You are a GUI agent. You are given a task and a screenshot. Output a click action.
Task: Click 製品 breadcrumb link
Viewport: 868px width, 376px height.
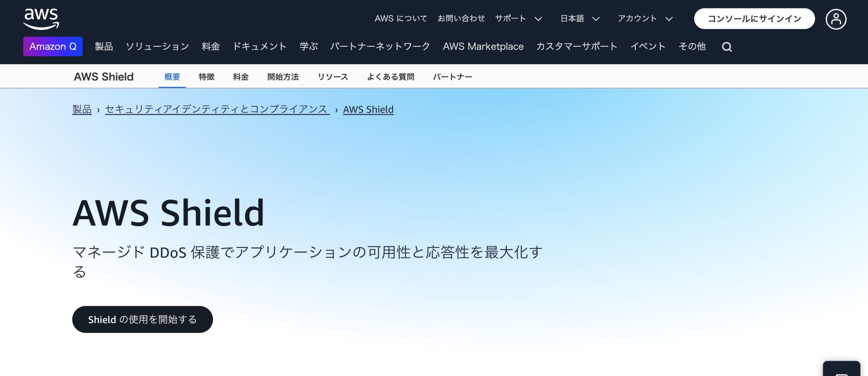[82, 109]
